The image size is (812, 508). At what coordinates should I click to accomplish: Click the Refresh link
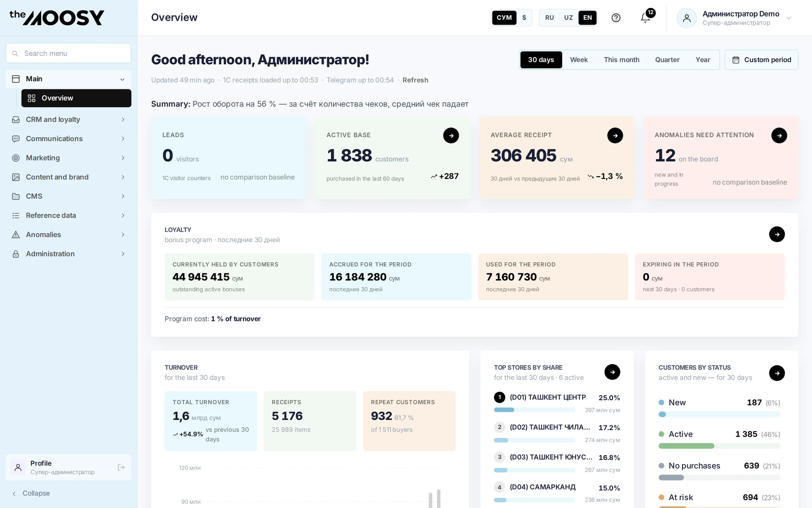415,80
